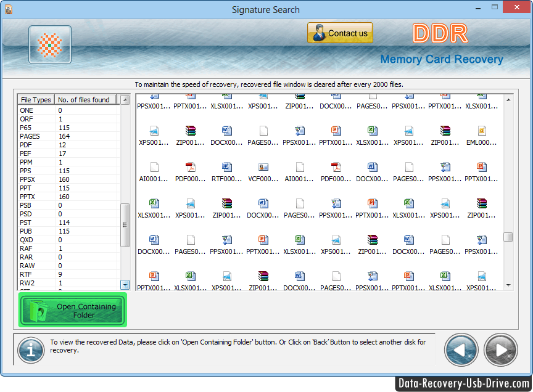Go back using the Back arrow button

coord(461,349)
